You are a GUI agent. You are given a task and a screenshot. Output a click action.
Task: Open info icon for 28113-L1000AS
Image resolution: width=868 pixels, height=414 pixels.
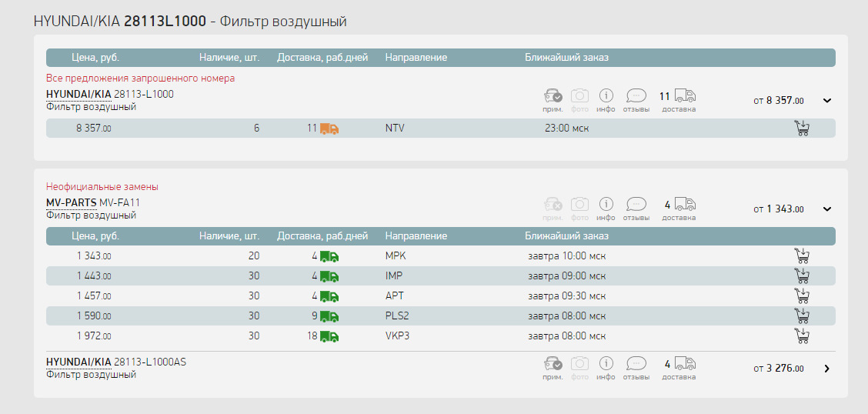606,364
